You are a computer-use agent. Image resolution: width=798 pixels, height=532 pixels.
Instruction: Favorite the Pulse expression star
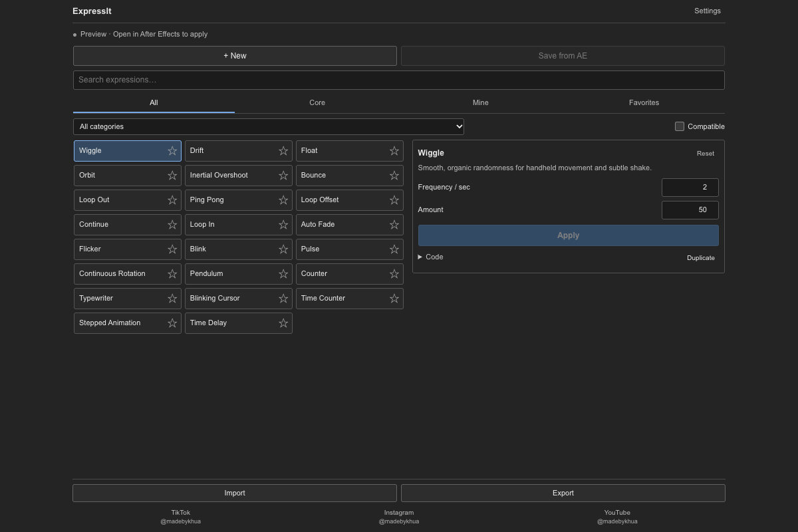394,249
